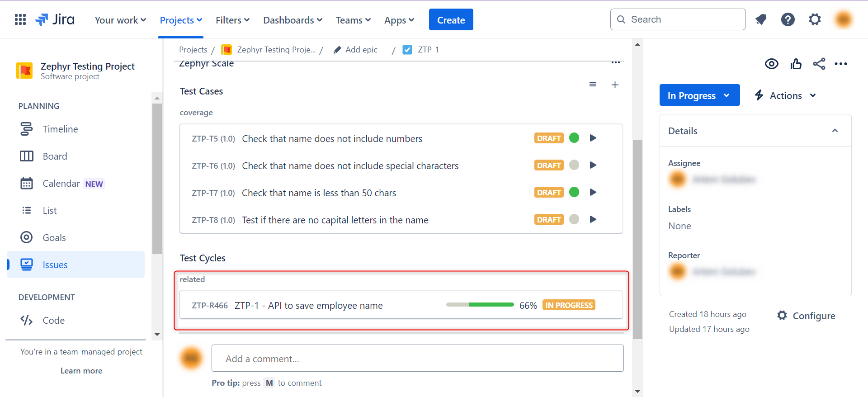Open the Dashboards menu
Viewport: 868px width, 397px height.
[x=292, y=20]
